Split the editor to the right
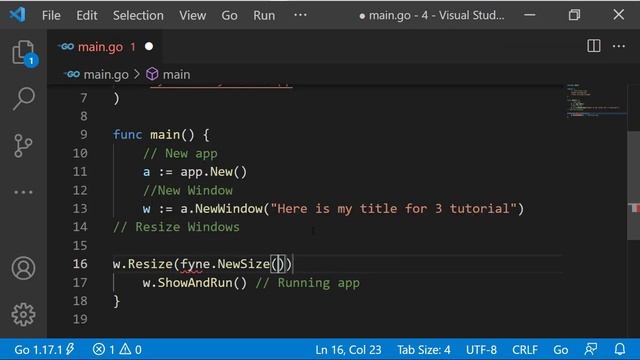Viewport: 640px width, 360px height. [x=593, y=46]
